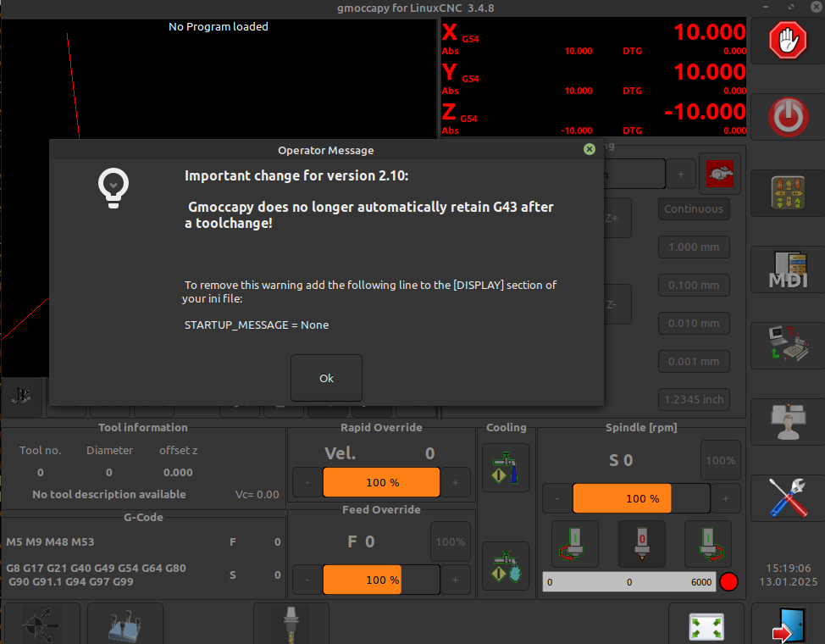Click the Z axis DRO readout -10.000
825x644 pixels.
(594, 117)
